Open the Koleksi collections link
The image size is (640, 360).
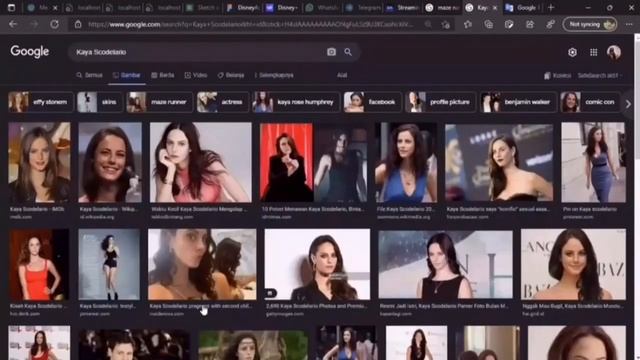pos(557,76)
